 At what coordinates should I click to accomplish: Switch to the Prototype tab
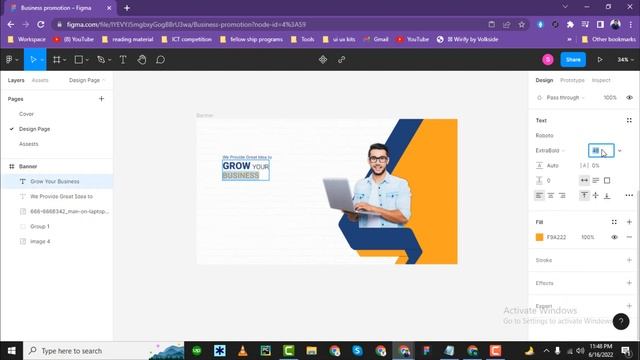tap(572, 80)
